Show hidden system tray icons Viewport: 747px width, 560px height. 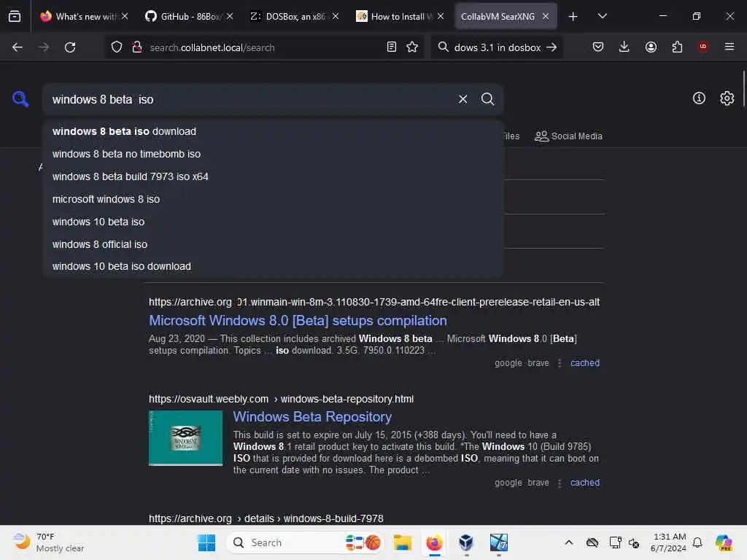[569, 542]
